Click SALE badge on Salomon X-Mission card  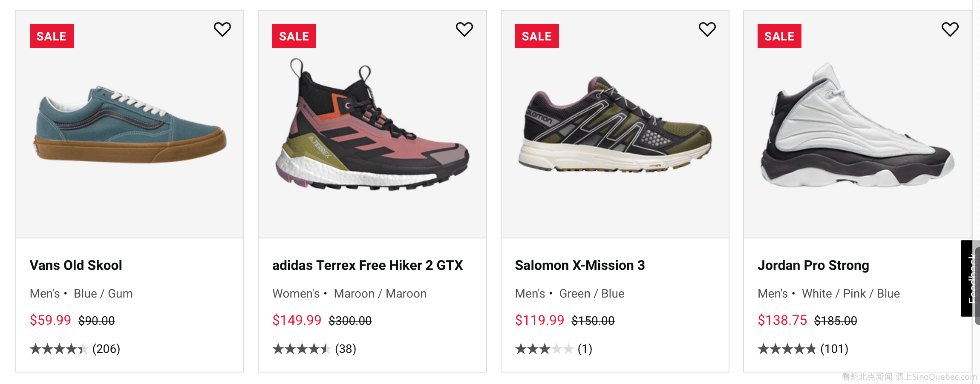coord(536,36)
